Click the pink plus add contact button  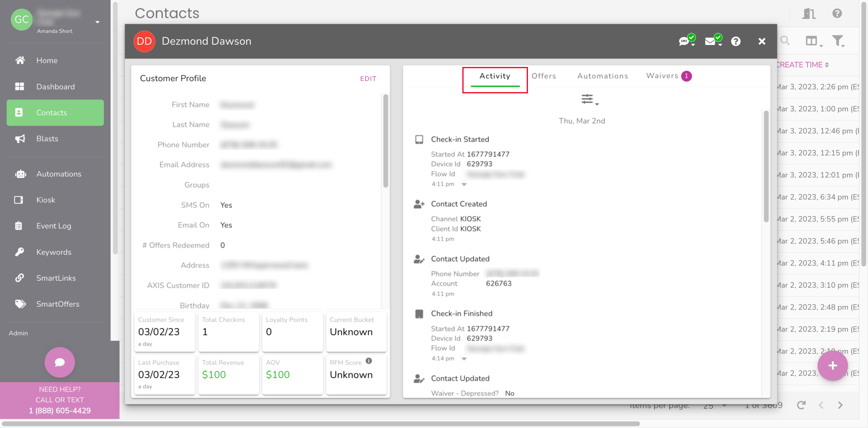click(x=833, y=365)
